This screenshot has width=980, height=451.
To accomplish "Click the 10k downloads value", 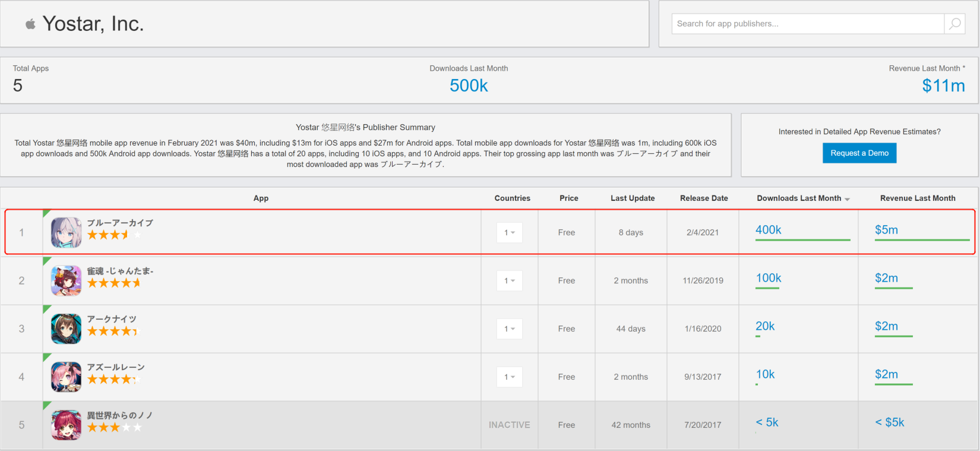I will [765, 374].
